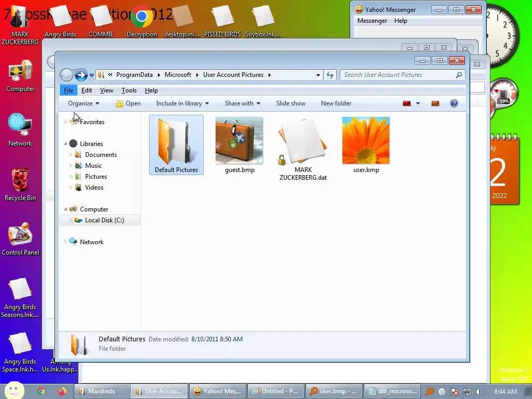Launch Chrome from the taskbar

(x=41, y=391)
